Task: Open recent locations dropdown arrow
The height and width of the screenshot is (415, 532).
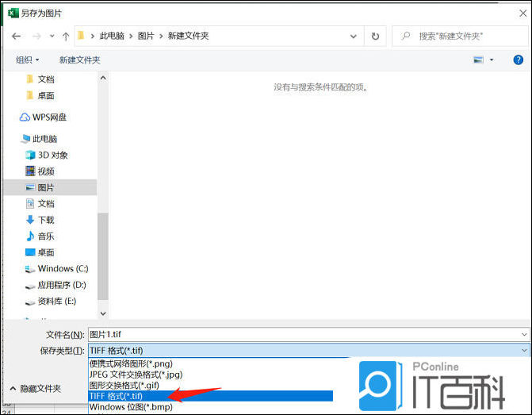Action: (x=52, y=36)
